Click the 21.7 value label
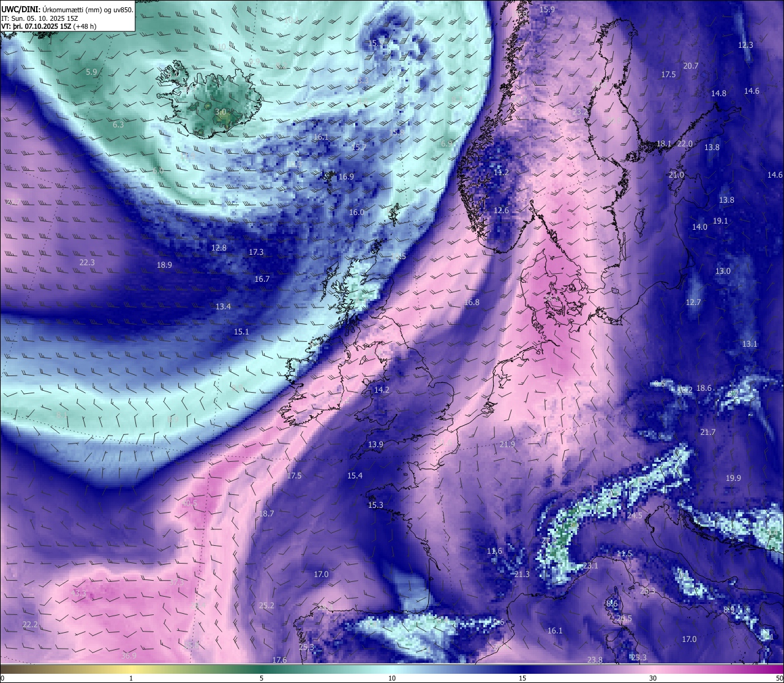This screenshot has height=683, width=784. (707, 432)
